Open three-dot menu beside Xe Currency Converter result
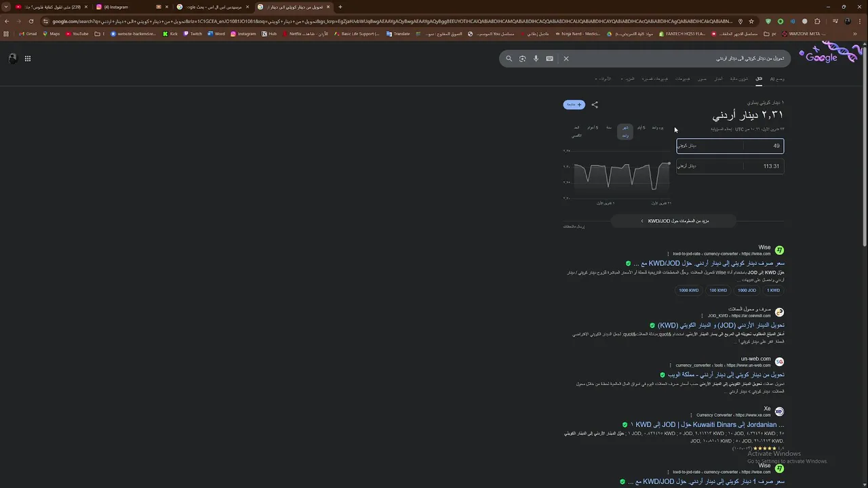The height and width of the screenshot is (488, 868). click(x=691, y=415)
